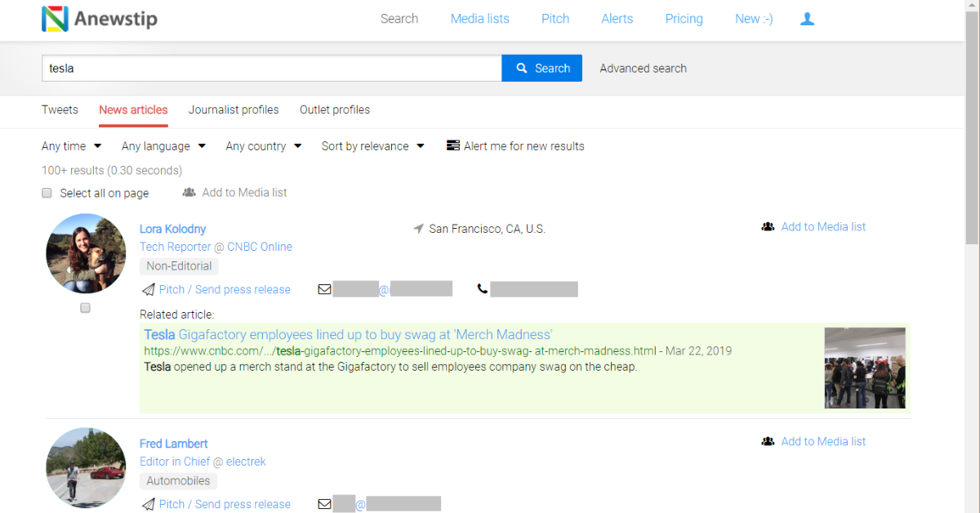
Task: Click the 100+ results (0.30 seconds) text
Action: click(x=112, y=171)
